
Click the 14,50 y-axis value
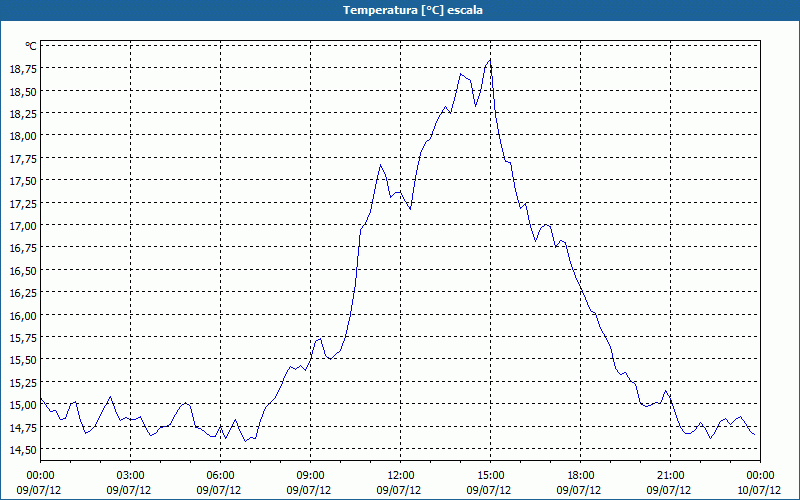coord(23,449)
